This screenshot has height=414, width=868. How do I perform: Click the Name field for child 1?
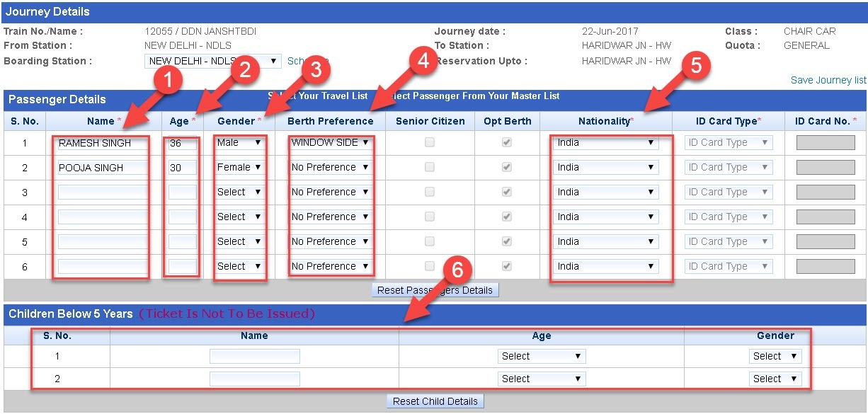[x=255, y=356]
